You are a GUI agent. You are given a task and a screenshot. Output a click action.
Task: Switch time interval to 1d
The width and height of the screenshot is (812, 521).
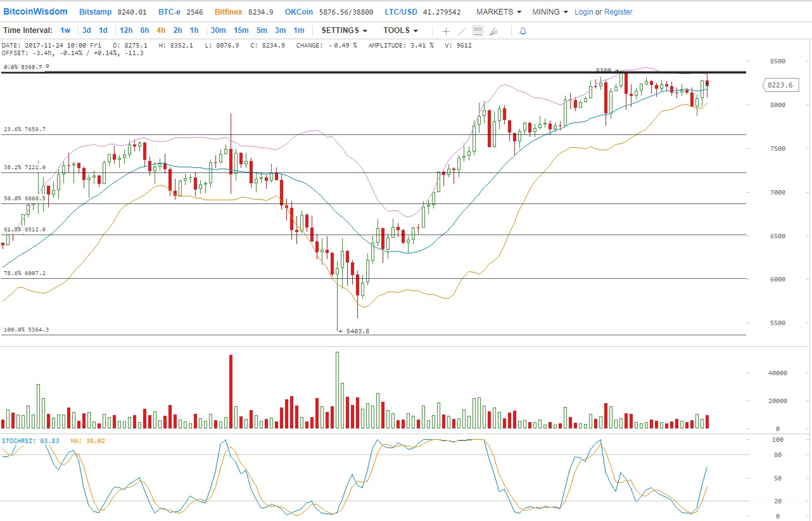tap(103, 30)
